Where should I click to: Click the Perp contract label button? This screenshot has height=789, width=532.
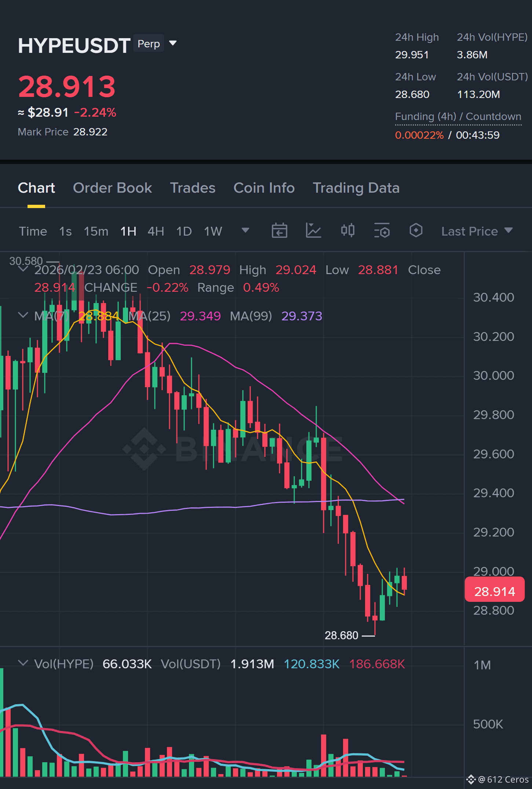[149, 43]
